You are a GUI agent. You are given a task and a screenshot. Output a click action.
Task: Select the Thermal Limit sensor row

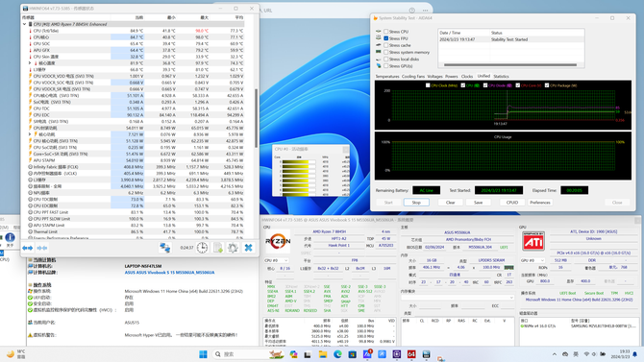[x=133, y=232]
